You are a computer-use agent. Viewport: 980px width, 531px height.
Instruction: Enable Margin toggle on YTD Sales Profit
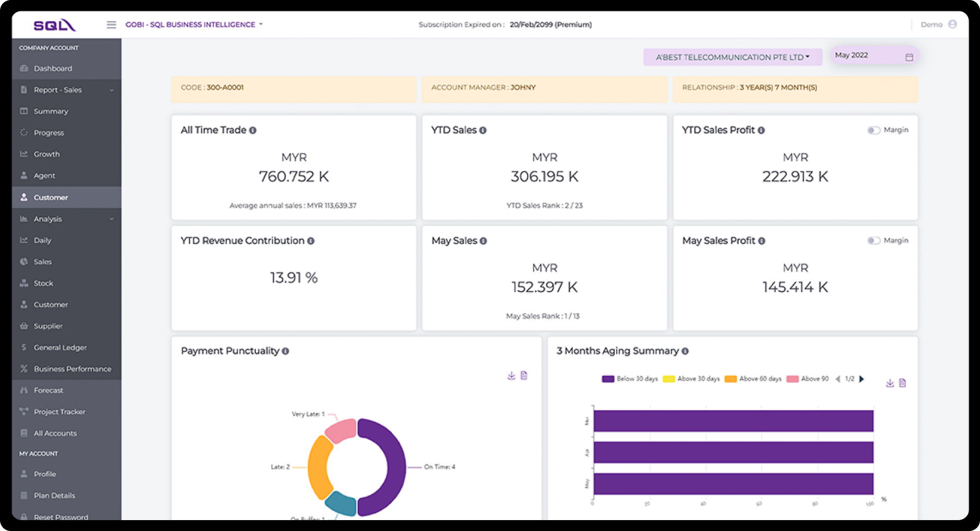click(873, 130)
